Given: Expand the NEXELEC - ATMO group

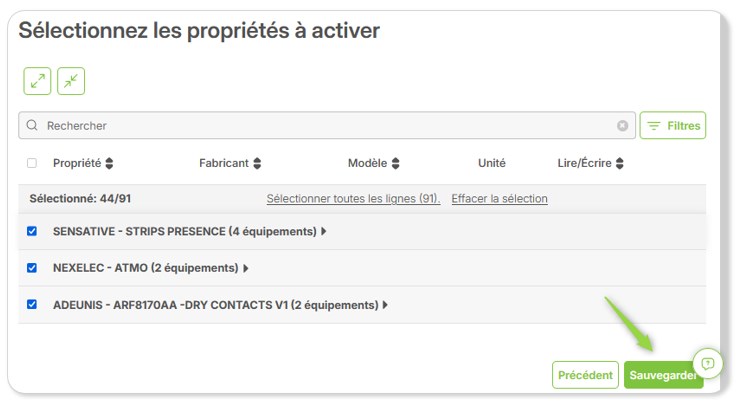Looking at the screenshot, I should point(245,268).
